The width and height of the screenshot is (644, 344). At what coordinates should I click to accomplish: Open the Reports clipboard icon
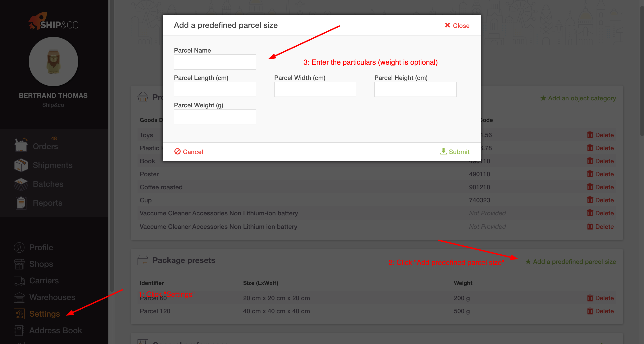(21, 203)
